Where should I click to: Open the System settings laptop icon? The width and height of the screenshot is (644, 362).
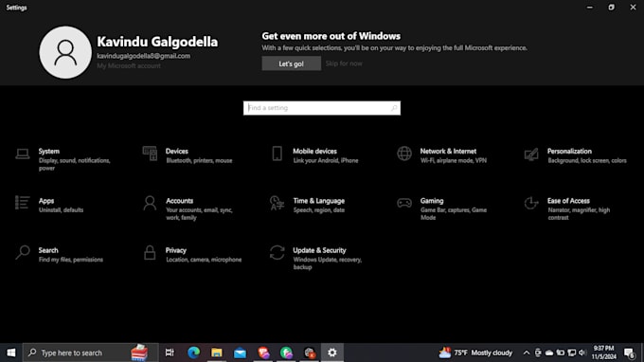click(23, 154)
